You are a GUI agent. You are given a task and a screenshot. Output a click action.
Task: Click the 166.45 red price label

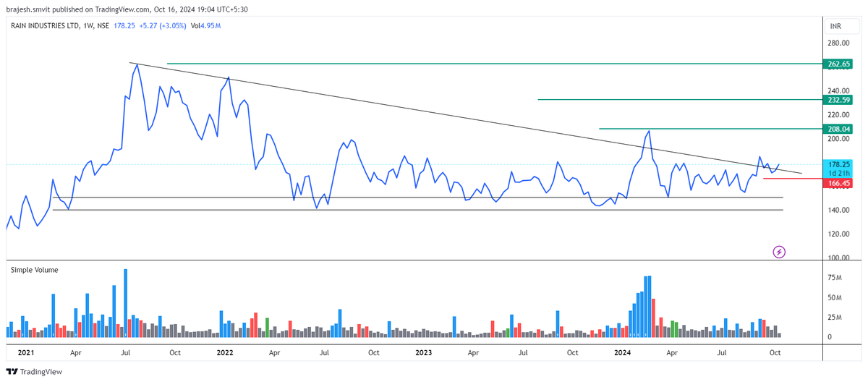(x=839, y=184)
